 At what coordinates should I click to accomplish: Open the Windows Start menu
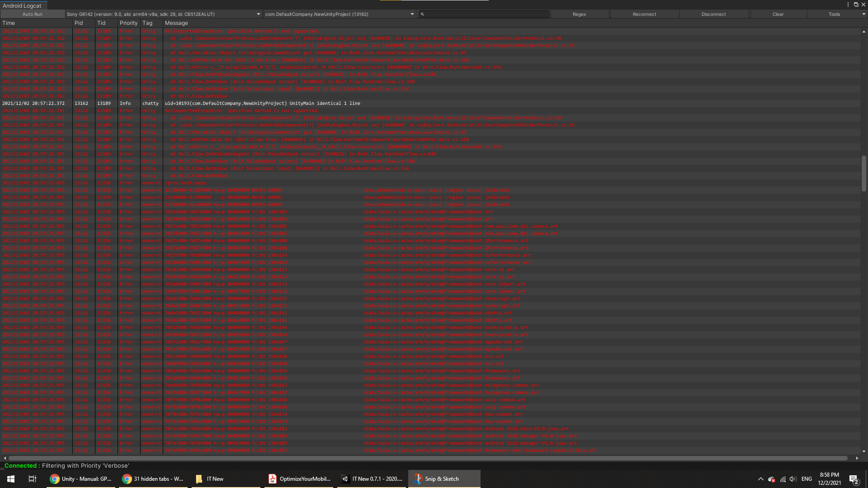click(x=11, y=479)
